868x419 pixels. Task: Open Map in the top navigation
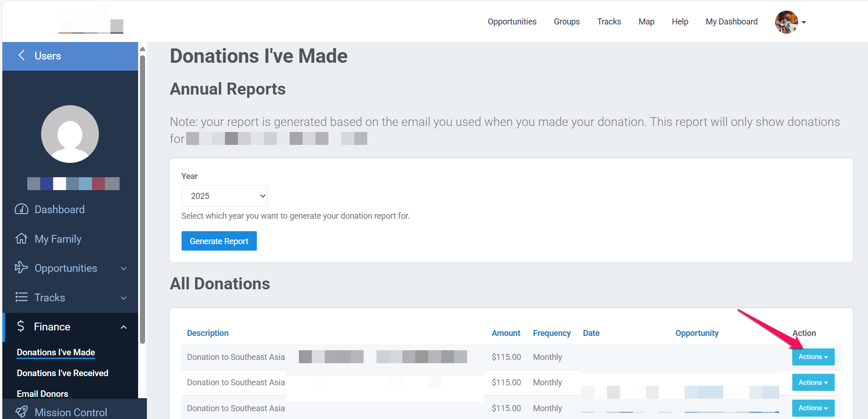pyautogui.click(x=646, y=22)
